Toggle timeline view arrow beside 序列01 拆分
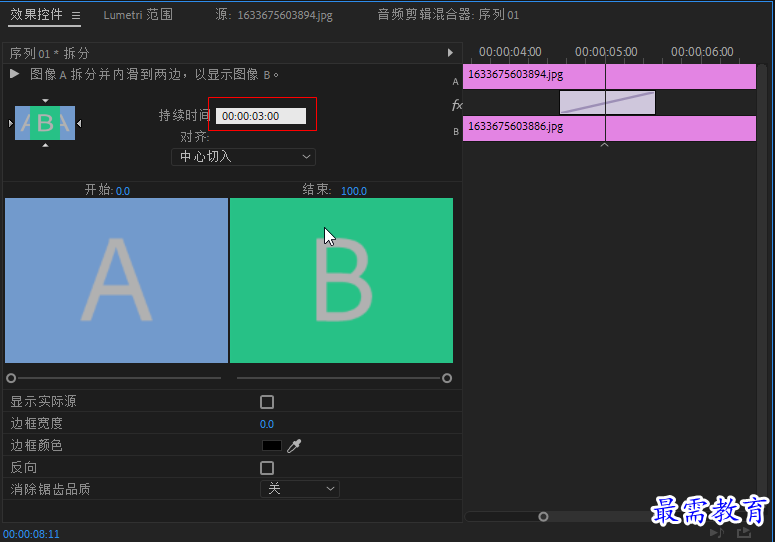Screen dimensions: 775x542 450,52
